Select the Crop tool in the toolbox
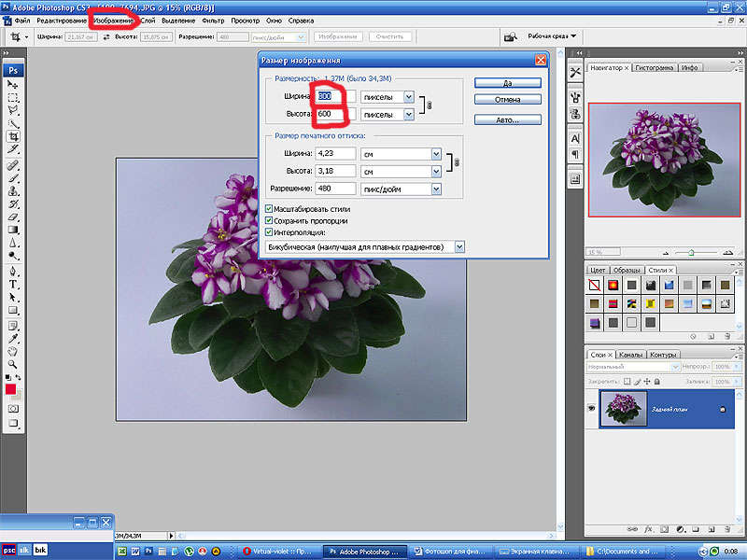This screenshot has height=560, width=747. 14,136
